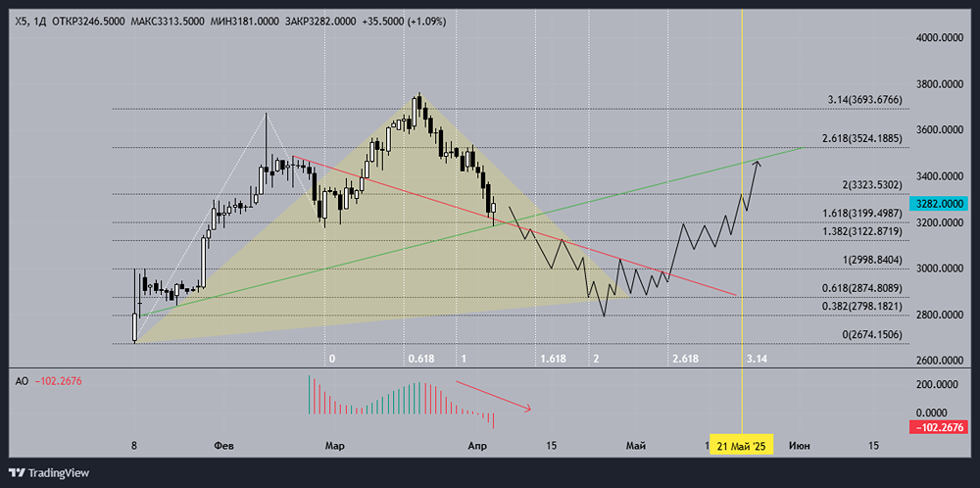Click 4000.0000 on the price scale
Image resolution: width=980 pixels, height=488 pixels.
coord(939,37)
